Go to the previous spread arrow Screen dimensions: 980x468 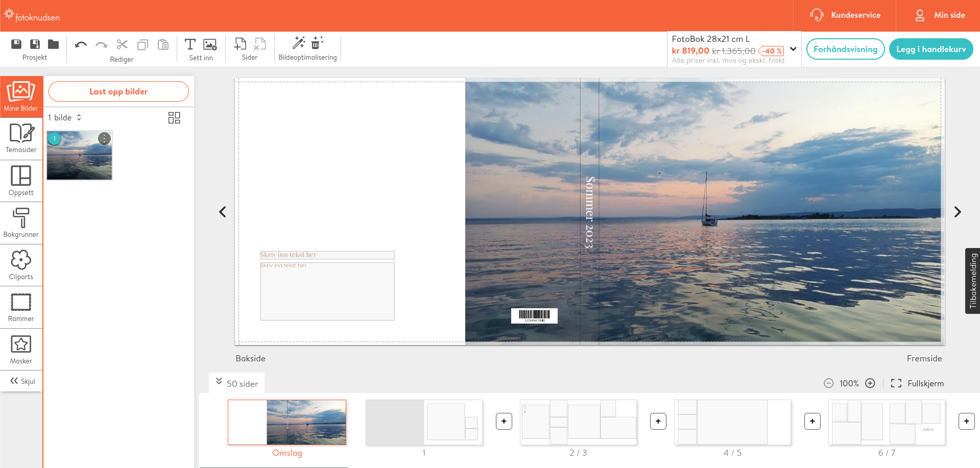point(223,212)
